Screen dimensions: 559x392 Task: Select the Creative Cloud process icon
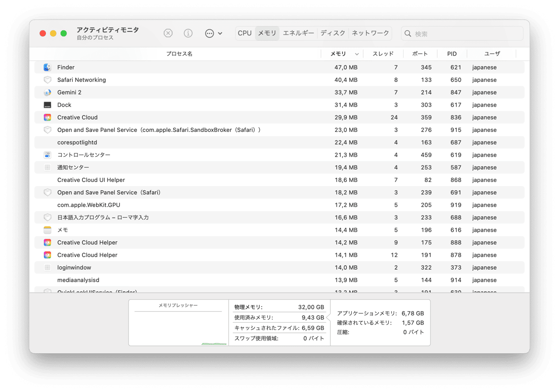coord(47,117)
